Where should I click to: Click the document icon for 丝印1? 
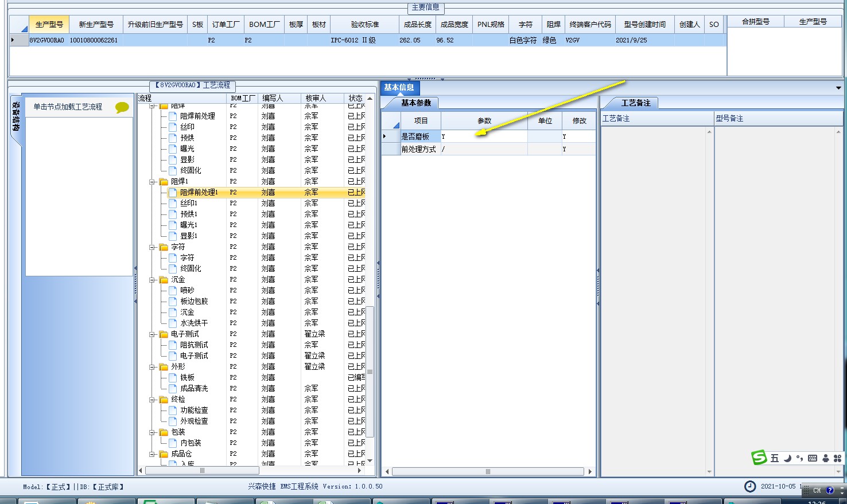click(173, 203)
